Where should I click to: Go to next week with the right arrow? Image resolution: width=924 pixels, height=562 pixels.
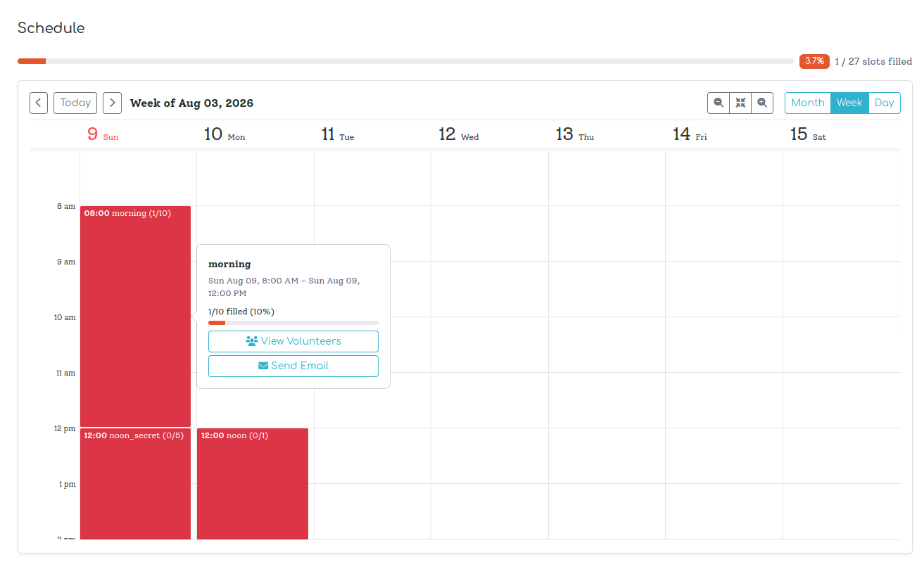click(112, 103)
